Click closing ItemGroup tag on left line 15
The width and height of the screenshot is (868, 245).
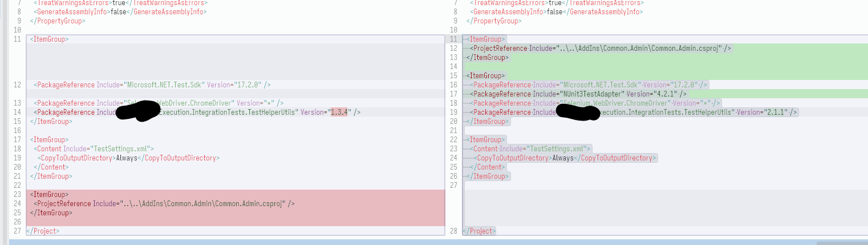click(51, 122)
